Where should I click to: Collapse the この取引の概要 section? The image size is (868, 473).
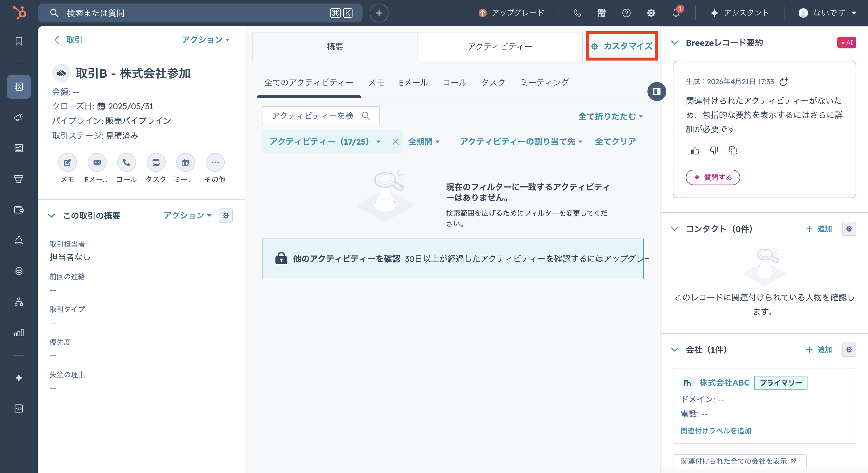tap(51, 216)
